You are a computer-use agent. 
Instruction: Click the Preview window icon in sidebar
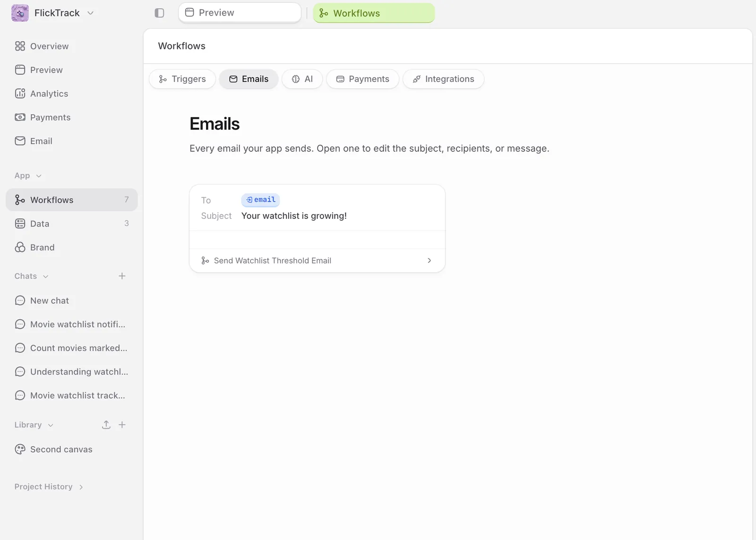click(x=20, y=70)
